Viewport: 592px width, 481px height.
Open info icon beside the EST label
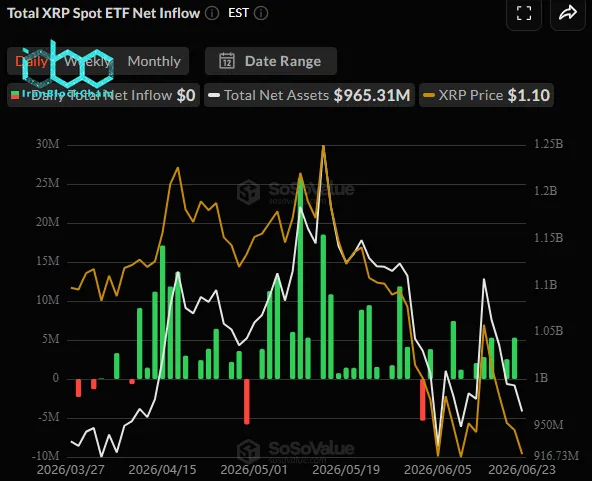pos(261,14)
